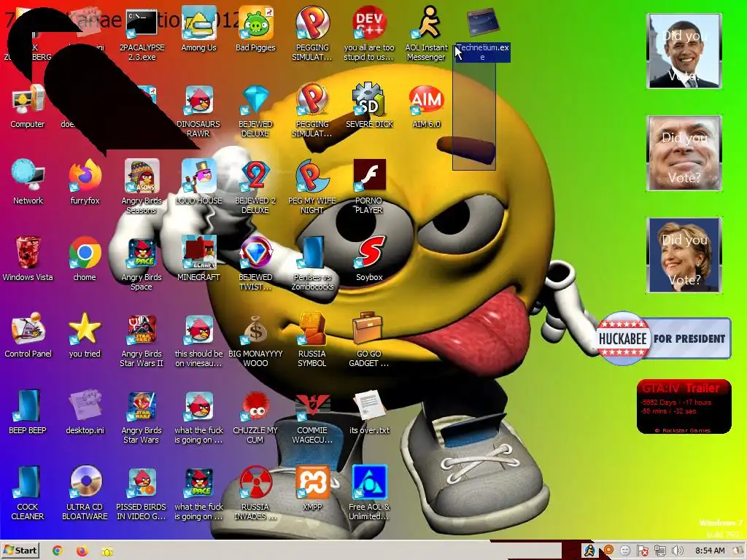The width and height of the screenshot is (747, 560).
Task: Open Angry Birds Space shortcut
Action: tap(142, 264)
